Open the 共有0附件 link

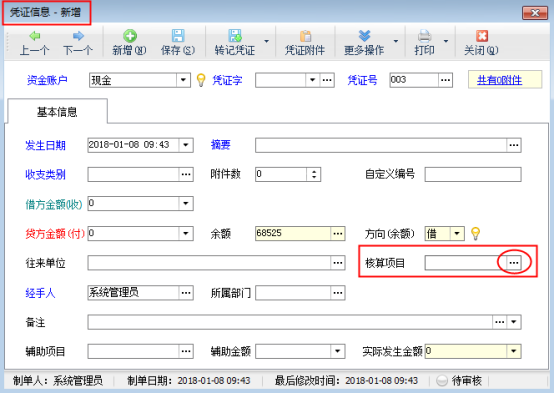click(499, 80)
